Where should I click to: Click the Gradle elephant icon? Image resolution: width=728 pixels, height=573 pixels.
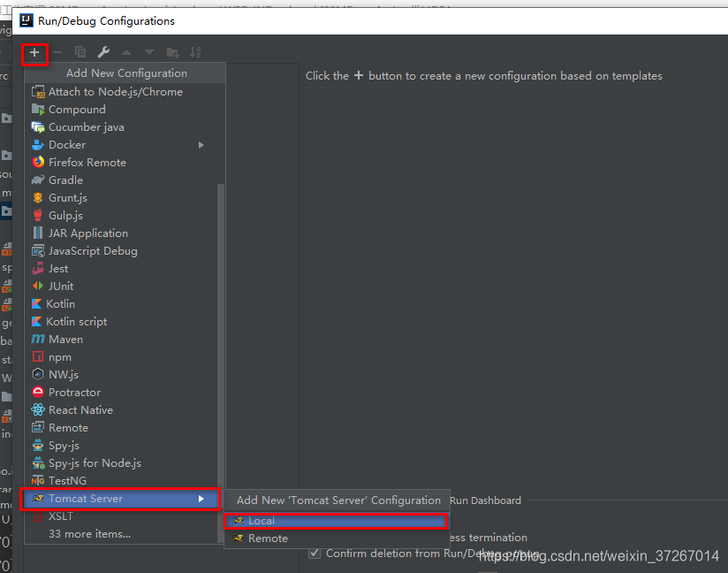(x=38, y=180)
